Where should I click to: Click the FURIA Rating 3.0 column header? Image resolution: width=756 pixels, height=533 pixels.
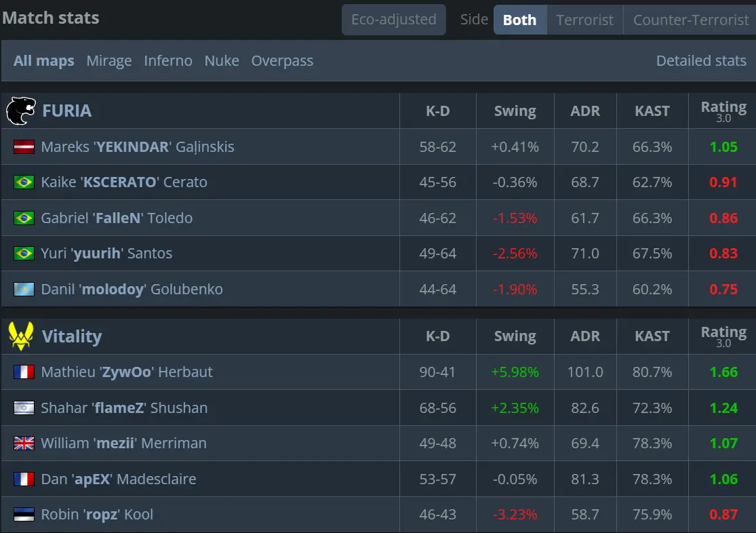(723, 111)
